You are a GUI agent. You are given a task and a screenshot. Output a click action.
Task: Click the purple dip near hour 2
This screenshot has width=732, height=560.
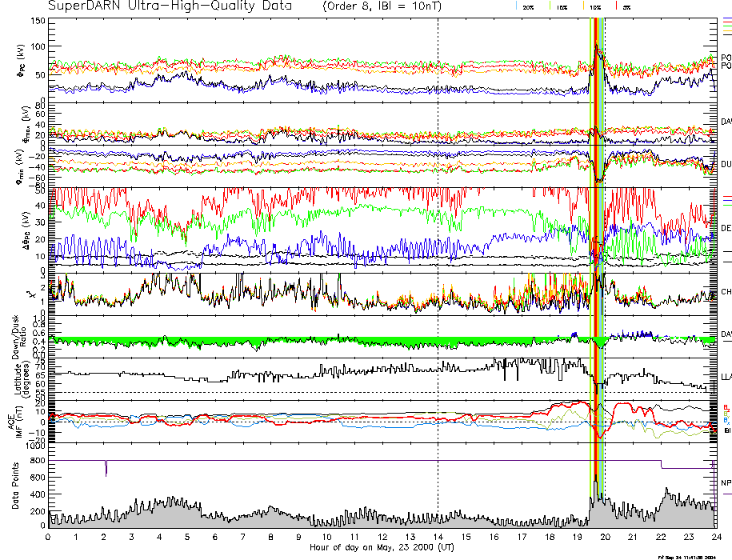pyautogui.click(x=106, y=469)
